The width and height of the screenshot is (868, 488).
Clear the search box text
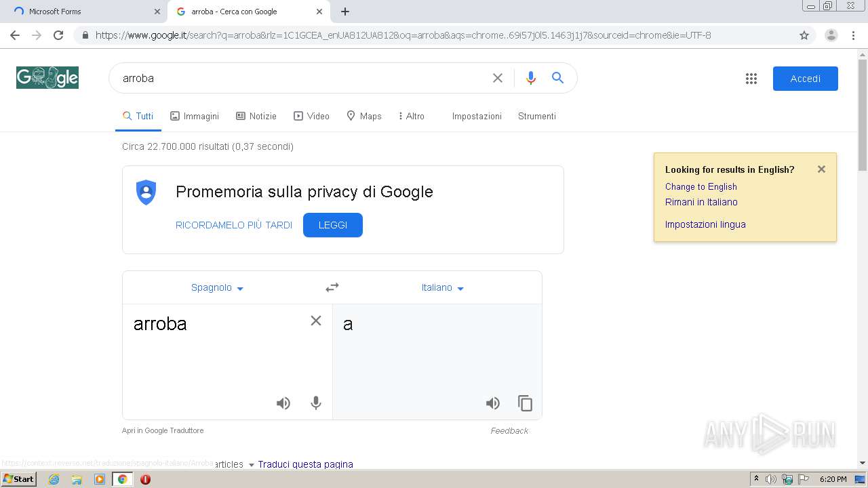pos(498,78)
